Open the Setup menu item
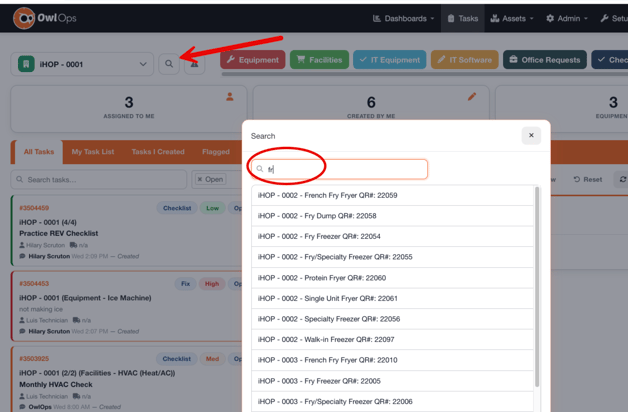 click(614, 18)
